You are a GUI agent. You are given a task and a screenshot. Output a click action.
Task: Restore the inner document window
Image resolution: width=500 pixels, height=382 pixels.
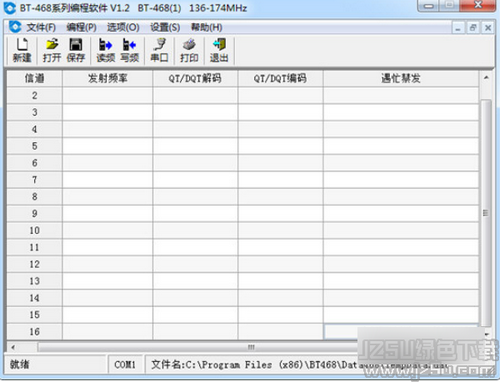[x=473, y=28]
